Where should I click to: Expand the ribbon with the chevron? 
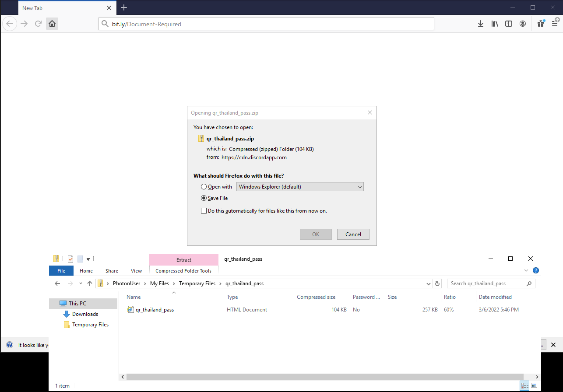pos(527,270)
